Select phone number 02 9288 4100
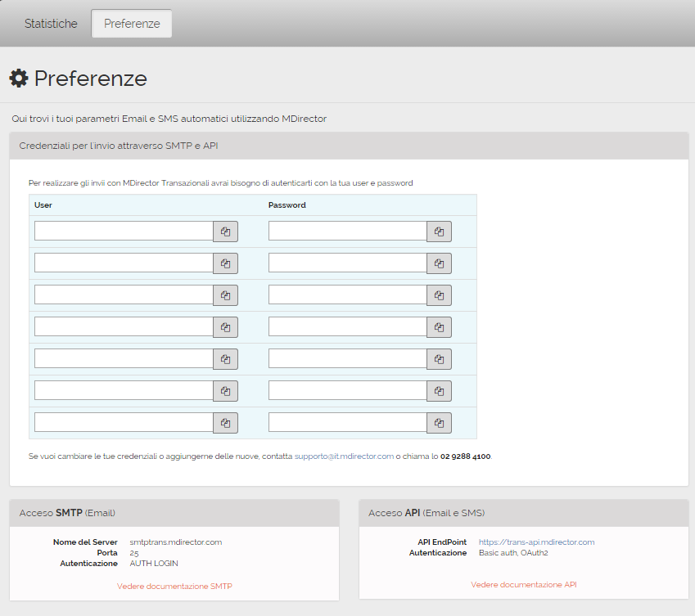The image size is (695, 616). [466, 456]
